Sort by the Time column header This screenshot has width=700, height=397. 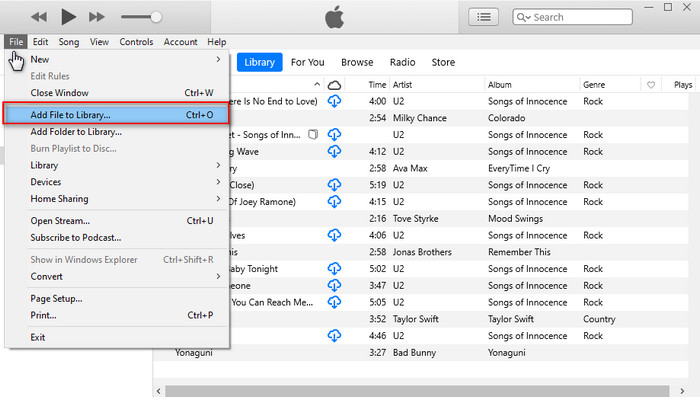point(377,84)
